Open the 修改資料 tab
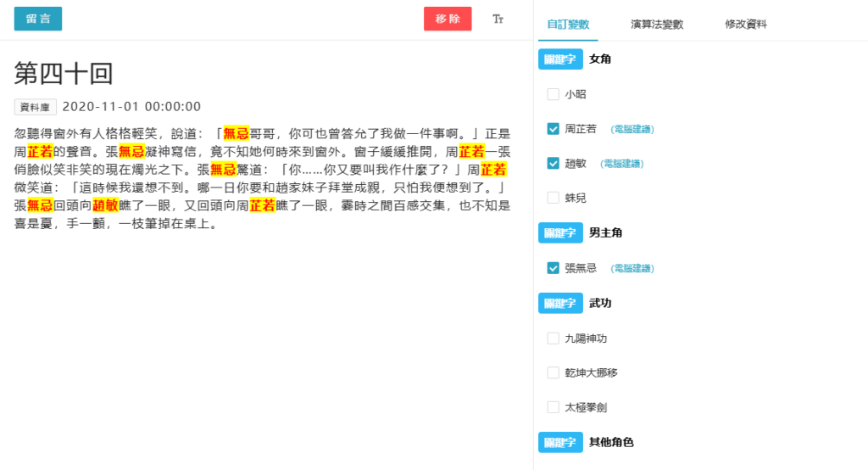This screenshot has height=470, width=868. [x=746, y=25]
